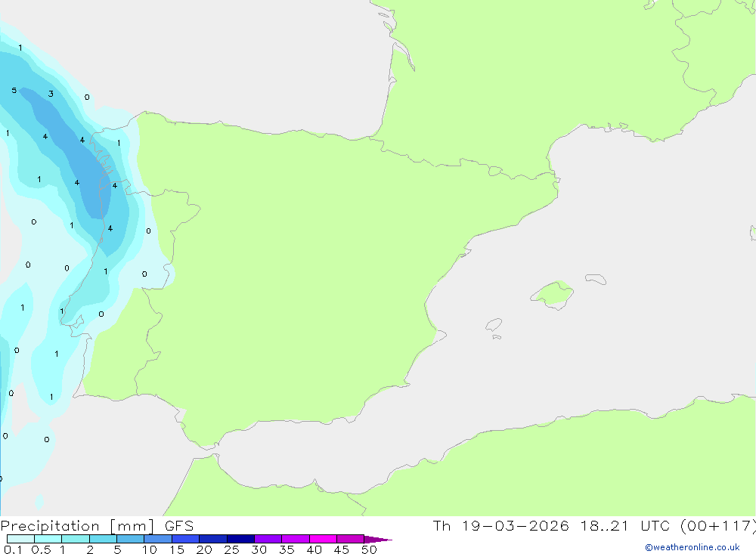Click the "40" legend scale label

(314, 549)
